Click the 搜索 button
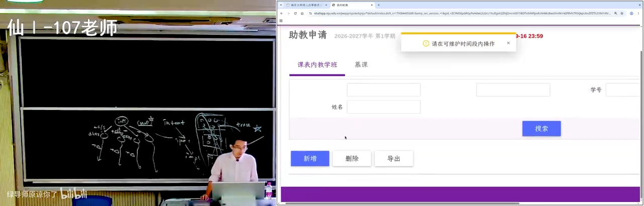The height and width of the screenshot is (206, 644). pyautogui.click(x=541, y=129)
